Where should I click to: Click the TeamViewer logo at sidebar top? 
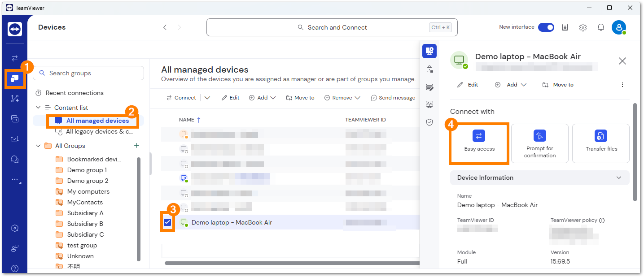point(15,29)
